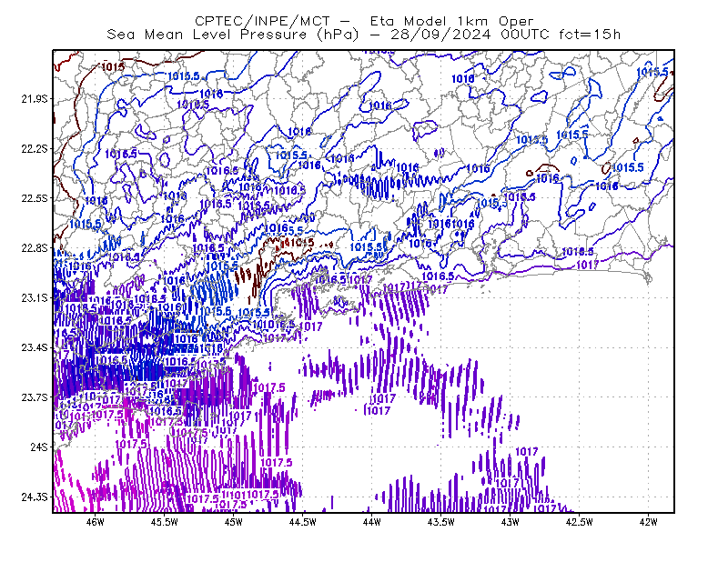Viewport: 728px width, 562px height.
Task: Click the 24S latitude axis label
Action: pyautogui.click(x=39, y=447)
